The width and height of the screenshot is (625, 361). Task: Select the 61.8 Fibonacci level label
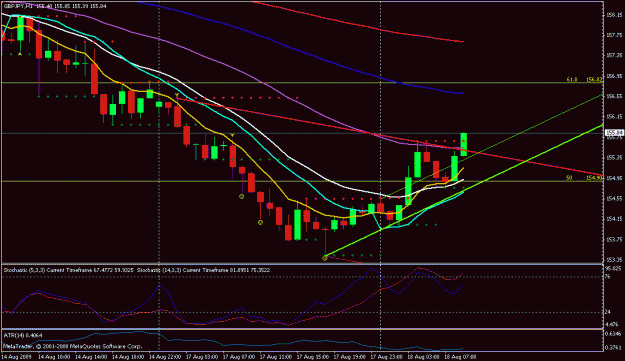tap(572, 80)
